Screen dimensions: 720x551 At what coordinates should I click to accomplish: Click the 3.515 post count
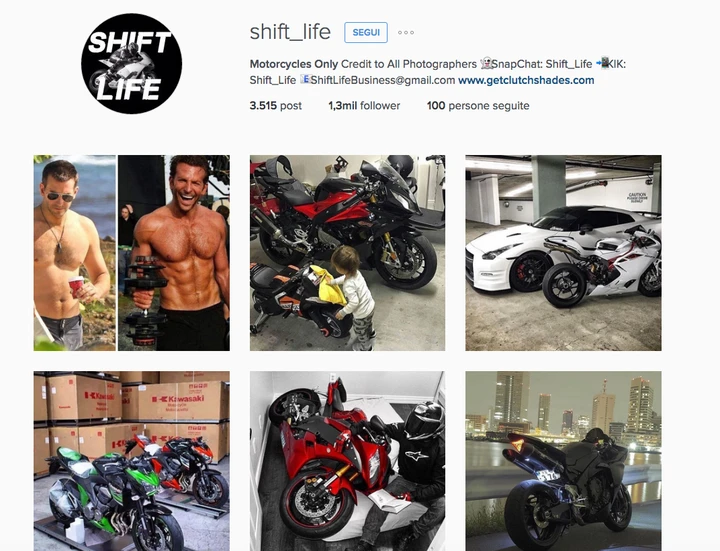(276, 106)
